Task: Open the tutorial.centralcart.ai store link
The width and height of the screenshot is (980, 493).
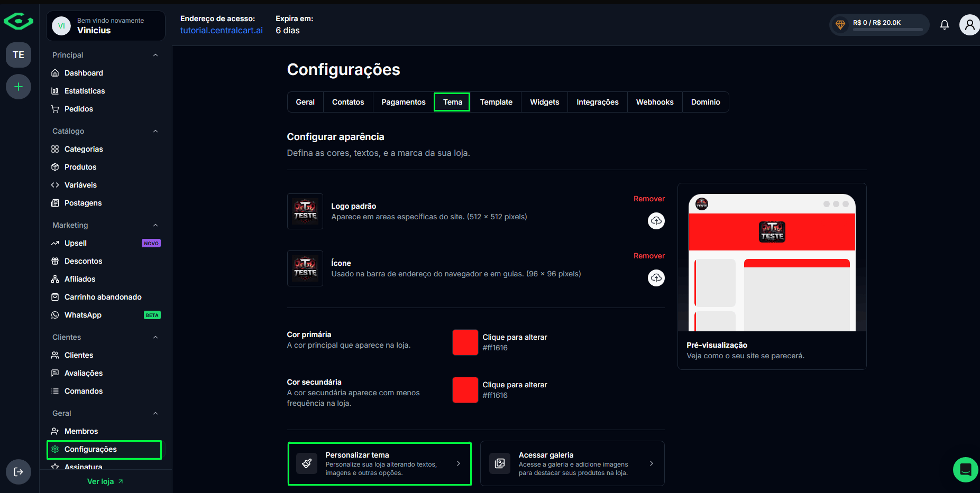Action: (x=221, y=31)
